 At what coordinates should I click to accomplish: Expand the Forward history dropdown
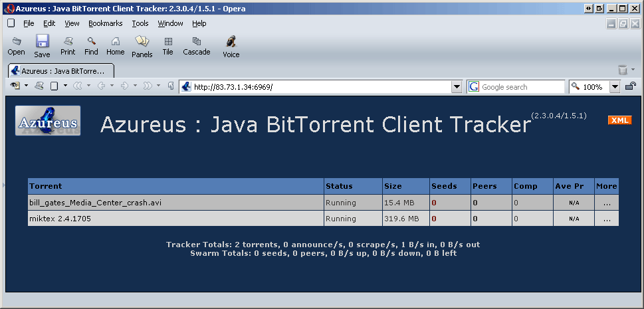click(x=135, y=86)
